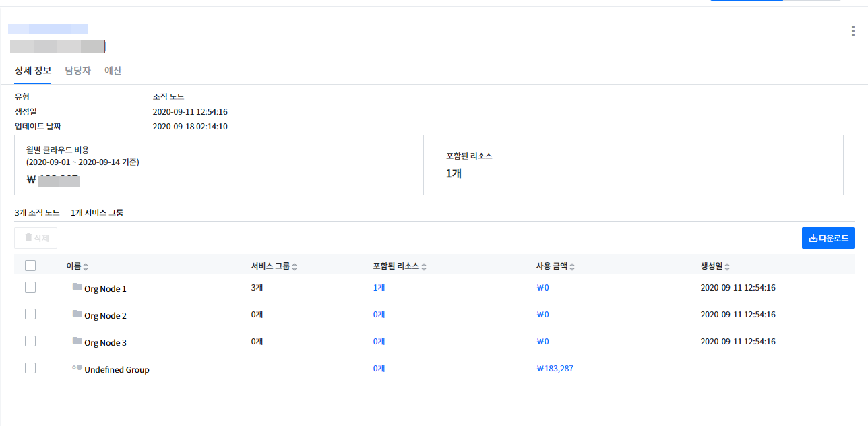This screenshot has height=426, width=868.
Task: Sort by 이름 column arrows
Action: (x=86, y=267)
